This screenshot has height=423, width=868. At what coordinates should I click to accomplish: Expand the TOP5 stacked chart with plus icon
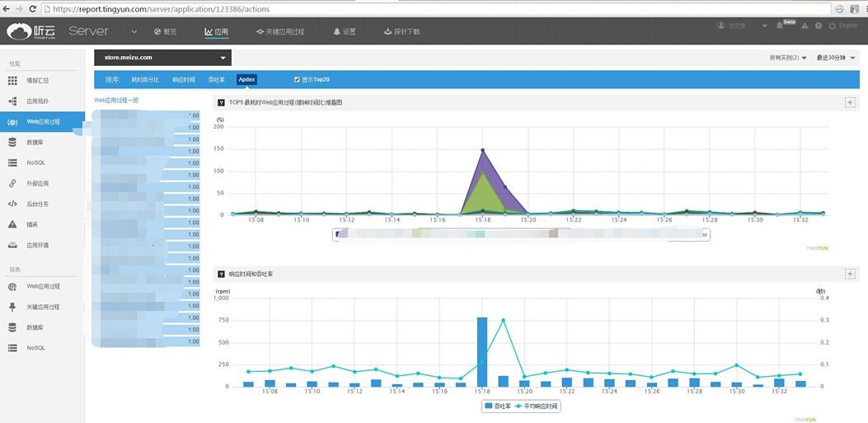coord(850,102)
